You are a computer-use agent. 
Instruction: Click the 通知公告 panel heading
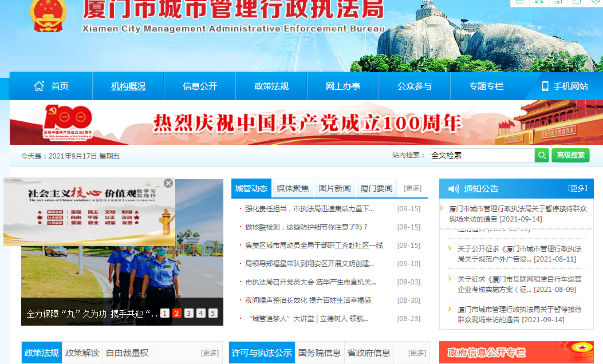point(481,189)
